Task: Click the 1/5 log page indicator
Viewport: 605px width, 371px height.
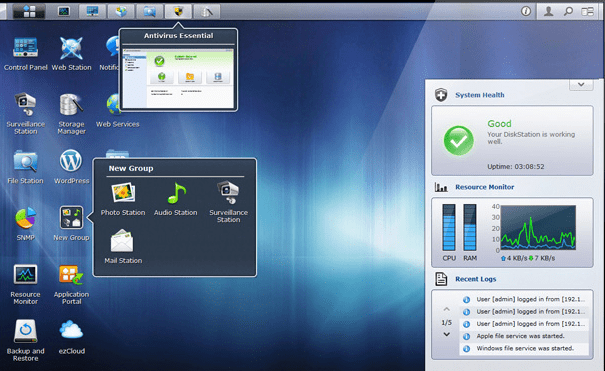Action: click(x=446, y=322)
